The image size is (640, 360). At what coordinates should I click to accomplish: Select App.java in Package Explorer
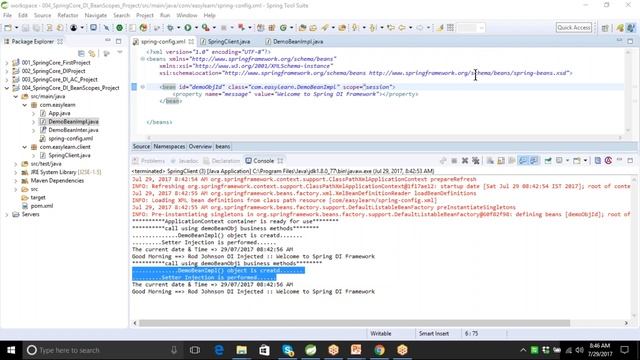pos(59,113)
